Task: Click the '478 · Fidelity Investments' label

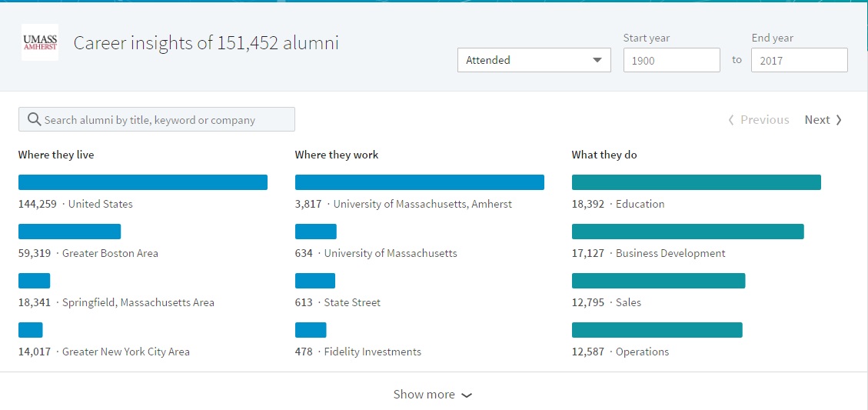Action: (358, 352)
